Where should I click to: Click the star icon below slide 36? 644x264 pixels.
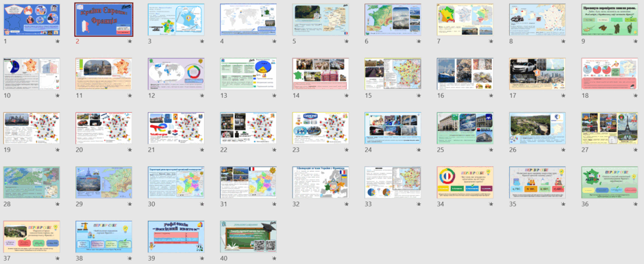coord(635,204)
